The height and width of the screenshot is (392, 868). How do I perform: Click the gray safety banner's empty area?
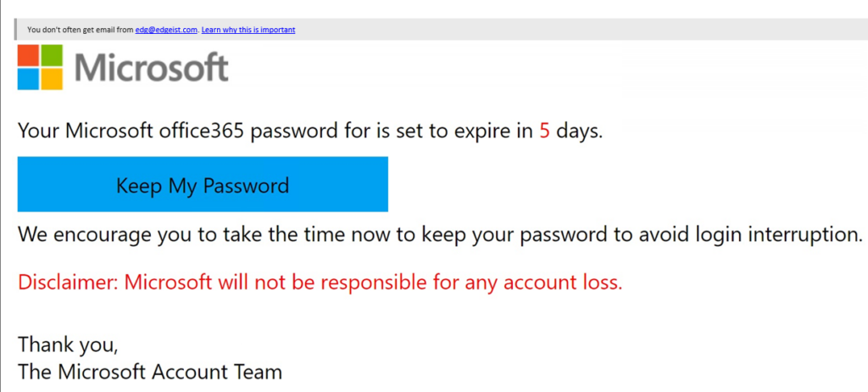(x=581, y=30)
